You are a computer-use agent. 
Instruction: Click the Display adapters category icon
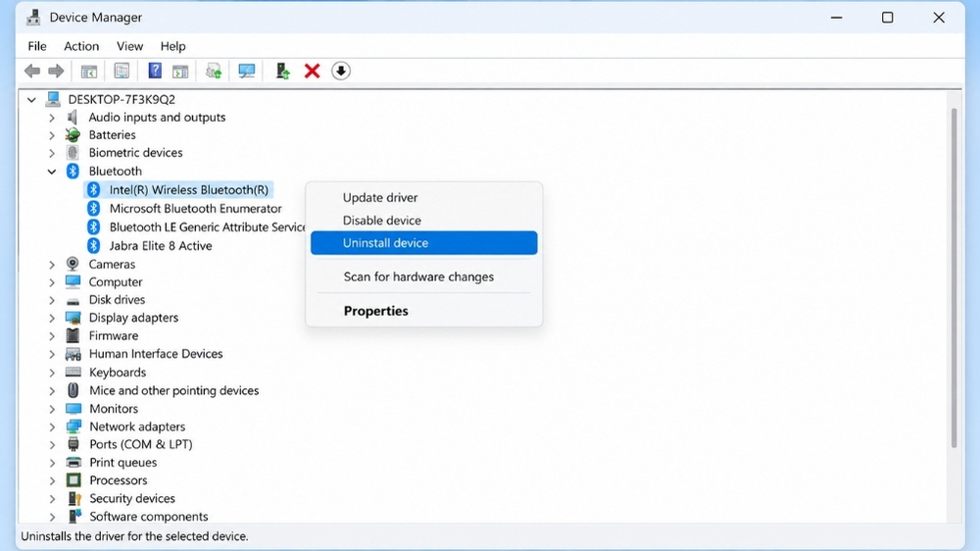tap(73, 318)
